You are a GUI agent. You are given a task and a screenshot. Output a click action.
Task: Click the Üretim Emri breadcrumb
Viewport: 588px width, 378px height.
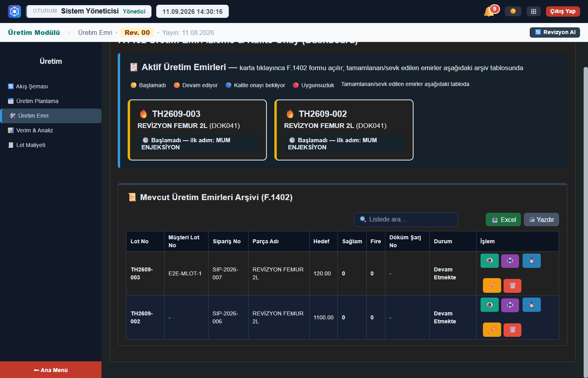click(95, 32)
